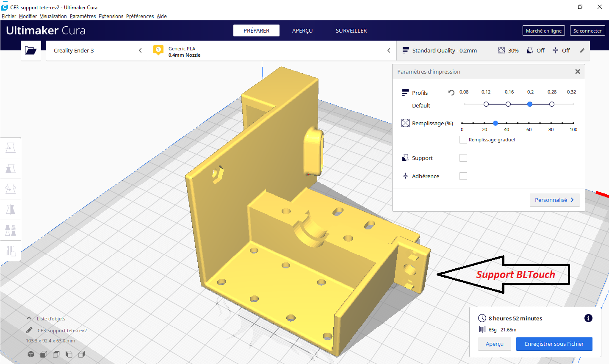The width and height of the screenshot is (609, 364).
Task: Select the Scale tool in left toolbar
Action: [x=11, y=168]
